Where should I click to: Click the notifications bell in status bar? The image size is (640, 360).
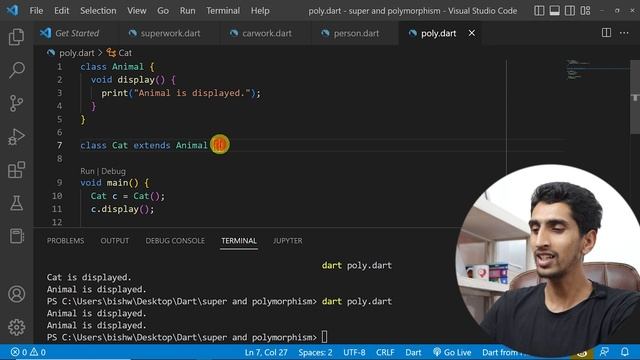tap(624, 352)
